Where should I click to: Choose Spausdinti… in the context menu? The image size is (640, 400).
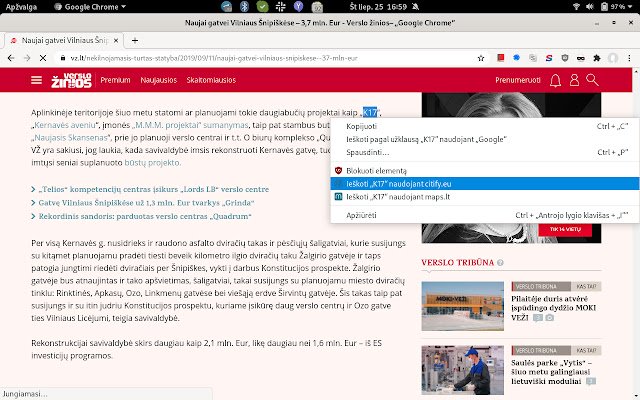(x=485, y=152)
